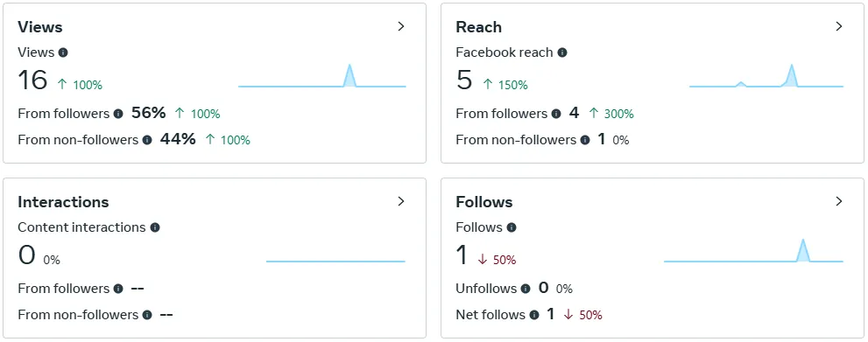Click the info icon beside Content interactions
Image resolution: width=868 pixels, height=342 pixels.
(155, 227)
